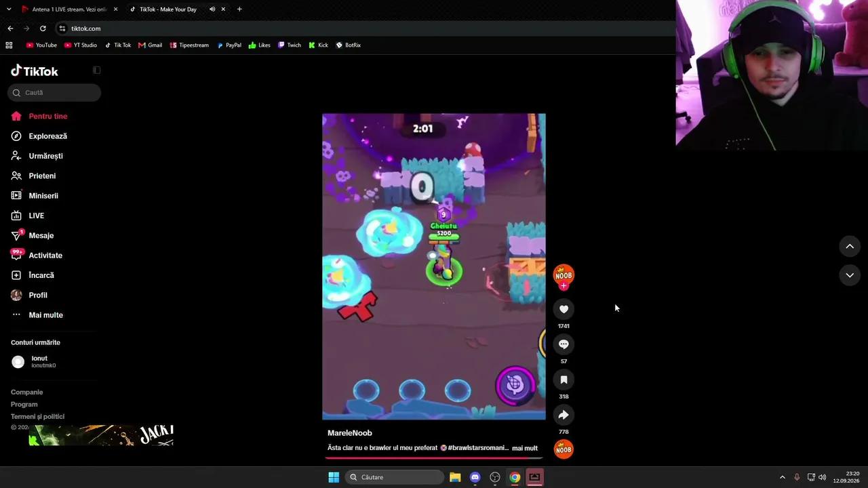Click the taskbar Căutare search box

(x=395, y=477)
